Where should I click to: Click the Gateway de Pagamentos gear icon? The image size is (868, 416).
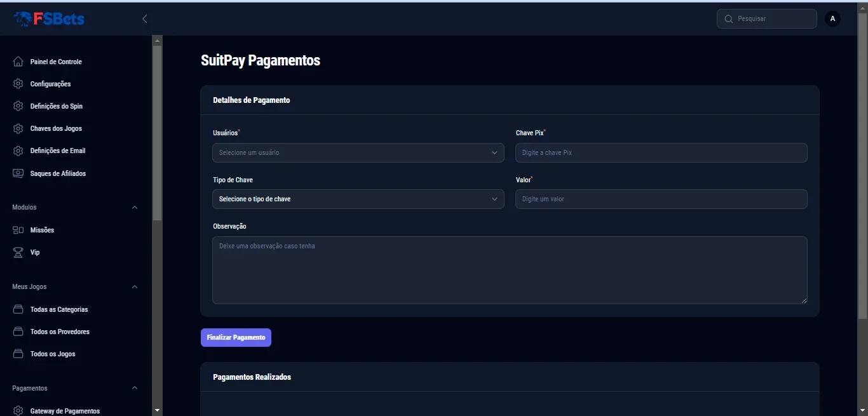pos(18,411)
